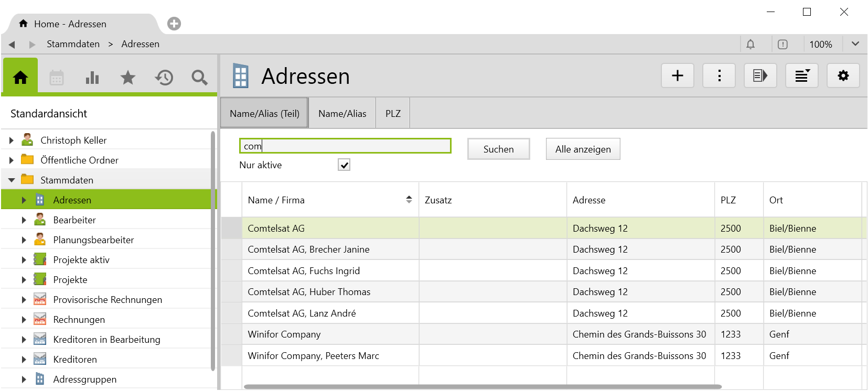
Task: Open favorites star icon
Action: click(x=128, y=78)
